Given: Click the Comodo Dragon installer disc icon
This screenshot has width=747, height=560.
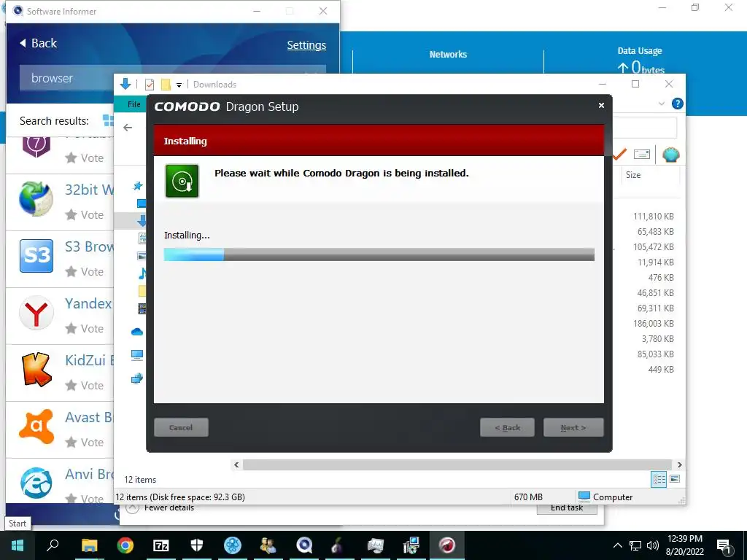Looking at the screenshot, I should pos(182,181).
